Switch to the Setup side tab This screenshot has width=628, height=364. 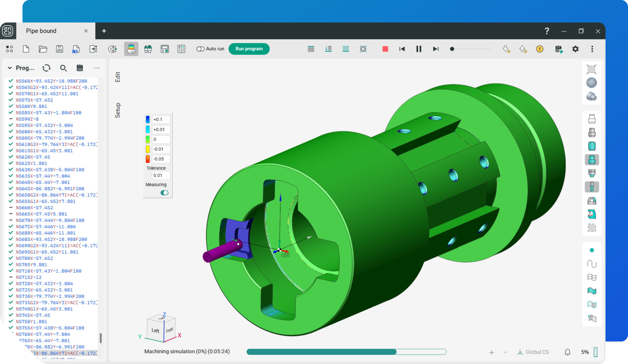pyautogui.click(x=117, y=110)
